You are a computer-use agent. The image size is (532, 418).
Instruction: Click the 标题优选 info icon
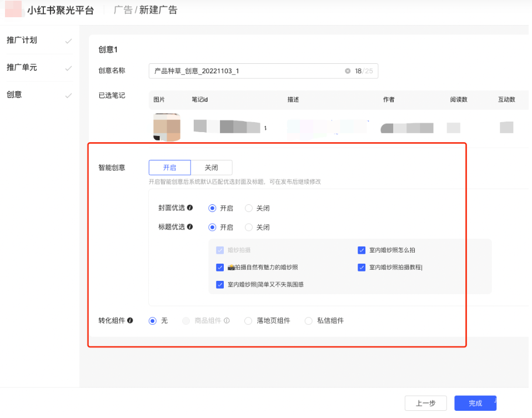[191, 227]
